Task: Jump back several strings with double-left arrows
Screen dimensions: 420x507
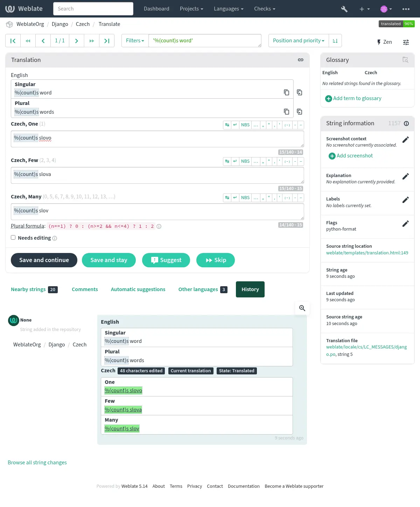Action: click(x=28, y=41)
